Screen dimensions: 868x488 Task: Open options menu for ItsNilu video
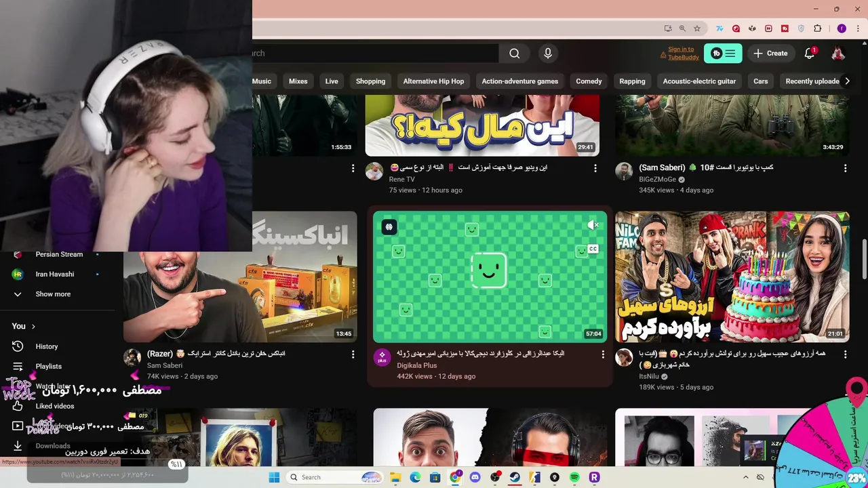(x=845, y=354)
